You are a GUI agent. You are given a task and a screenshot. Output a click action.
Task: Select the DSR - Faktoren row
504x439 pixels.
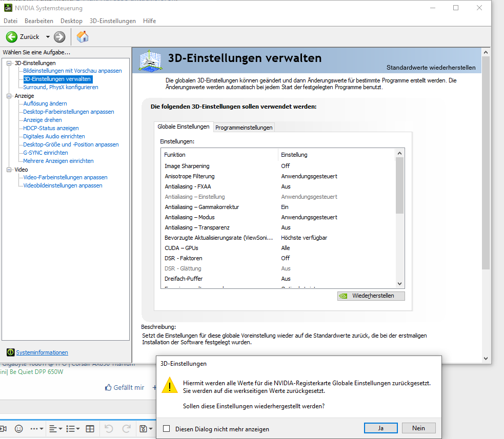pos(278,258)
